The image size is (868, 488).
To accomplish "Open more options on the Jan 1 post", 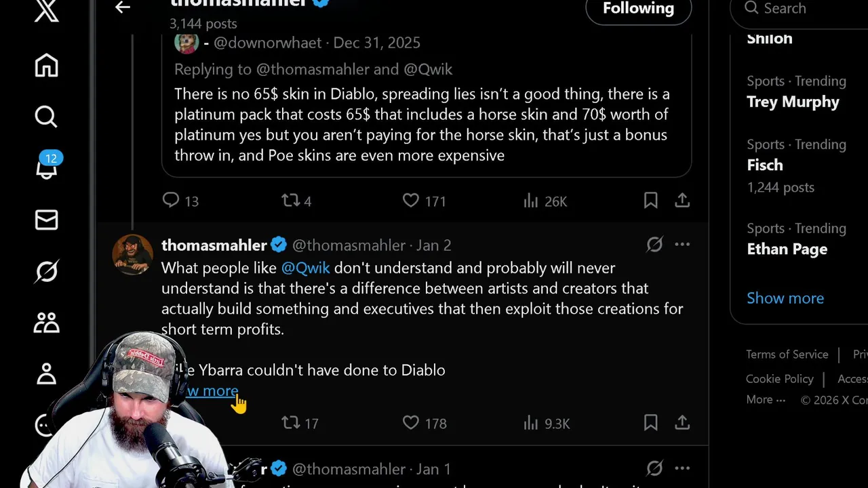I will pyautogui.click(x=682, y=468).
